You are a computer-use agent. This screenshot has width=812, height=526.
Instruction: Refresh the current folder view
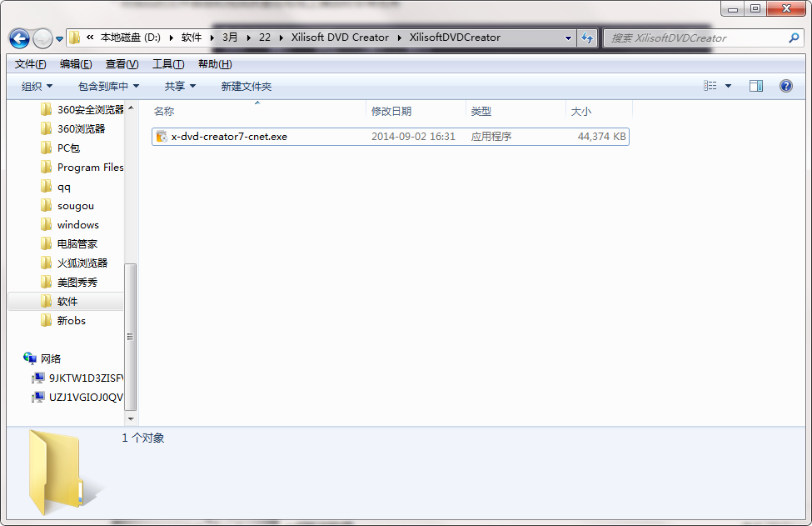point(587,38)
